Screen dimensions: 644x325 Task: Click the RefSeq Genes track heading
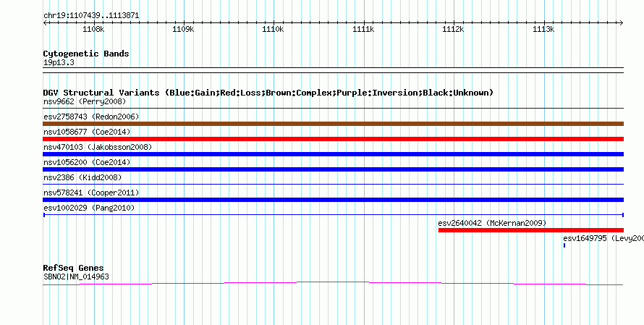point(74,268)
